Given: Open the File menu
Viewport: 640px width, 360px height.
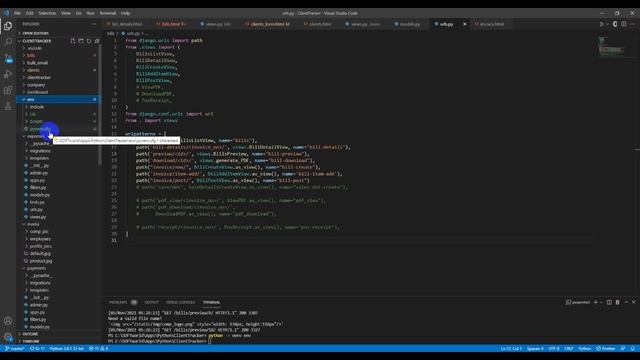Looking at the screenshot, I should point(18,13).
